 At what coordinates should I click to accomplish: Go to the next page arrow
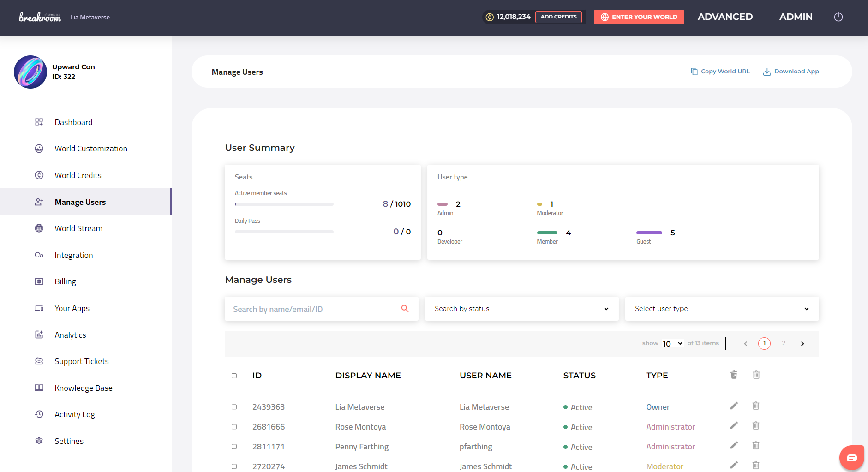pos(802,344)
